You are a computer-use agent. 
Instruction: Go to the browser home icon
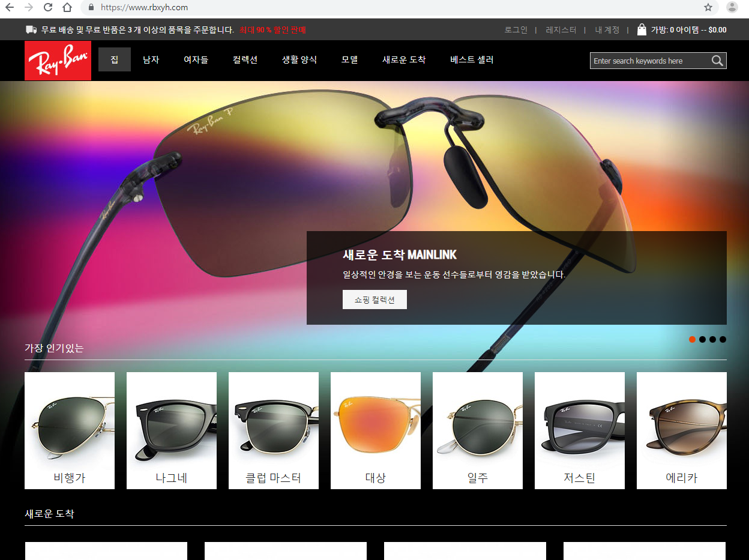67,8
